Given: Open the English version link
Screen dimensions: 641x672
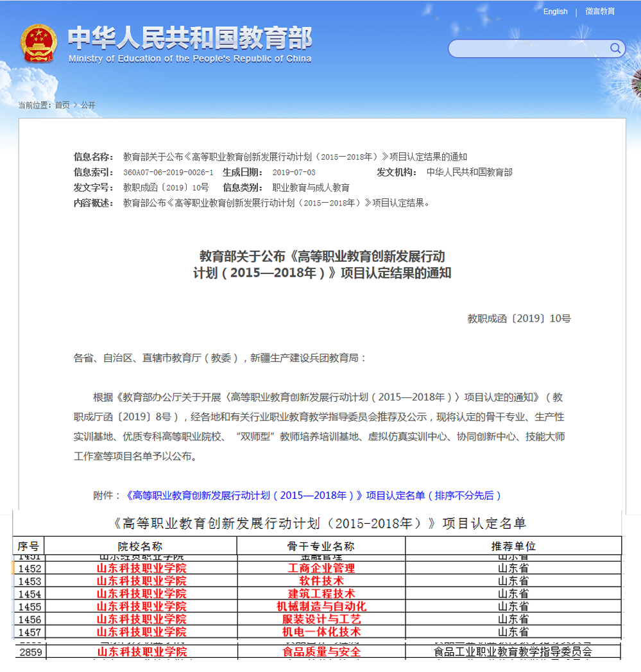Looking at the screenshot, I should click(555, 12).
